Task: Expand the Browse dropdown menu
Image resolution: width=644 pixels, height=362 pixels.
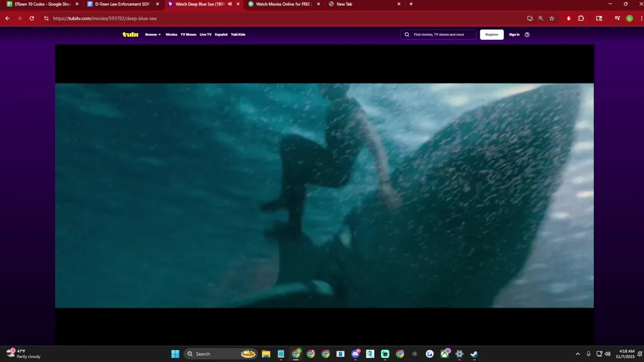Action: click(153, 35)
